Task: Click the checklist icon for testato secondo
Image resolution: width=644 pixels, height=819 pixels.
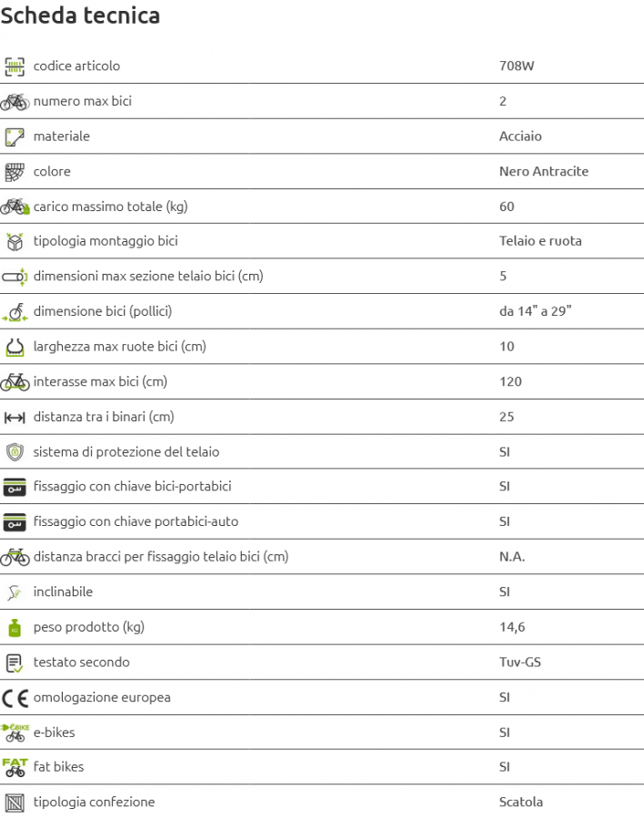Action: (x=15, y=662)
